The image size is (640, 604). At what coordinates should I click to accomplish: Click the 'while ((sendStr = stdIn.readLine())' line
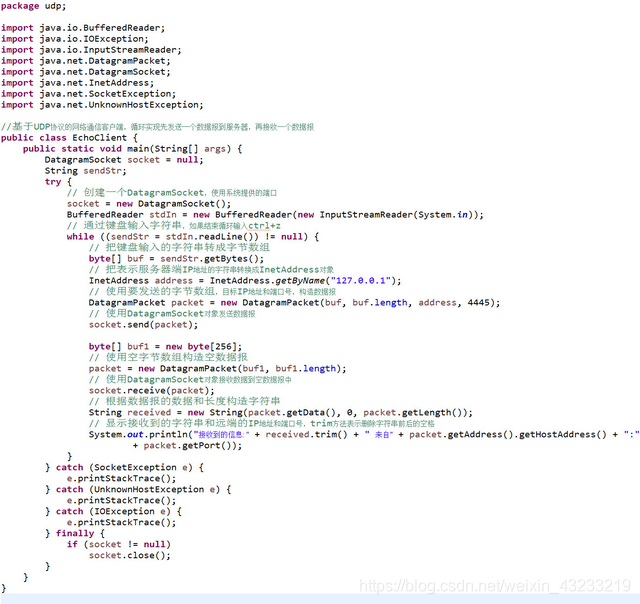[193, 237]
